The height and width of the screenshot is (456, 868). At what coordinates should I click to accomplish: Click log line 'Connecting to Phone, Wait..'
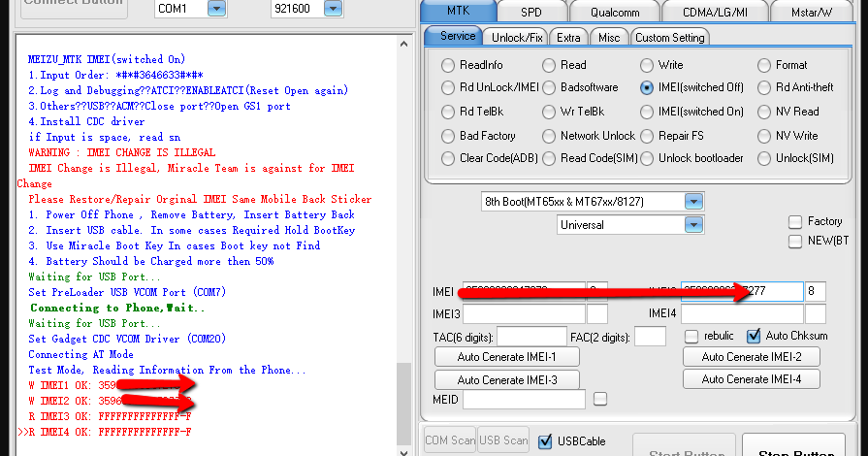pyautogui.click(x=117, y=309)
